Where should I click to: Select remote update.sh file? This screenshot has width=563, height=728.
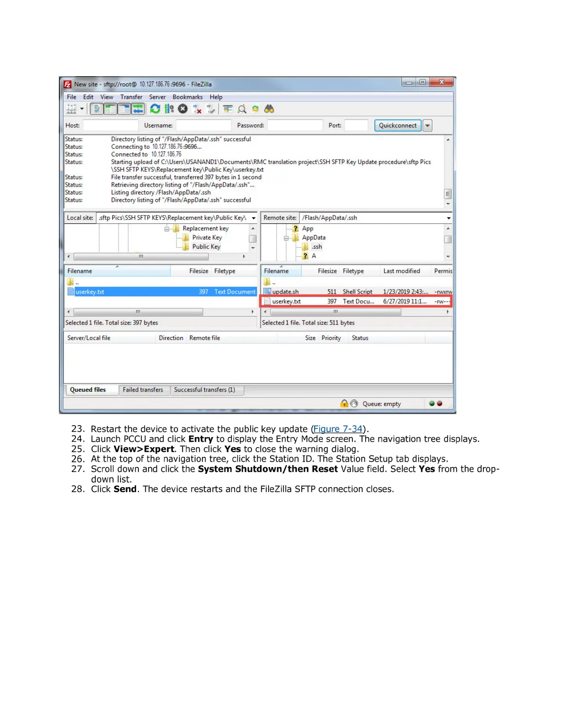357,292
